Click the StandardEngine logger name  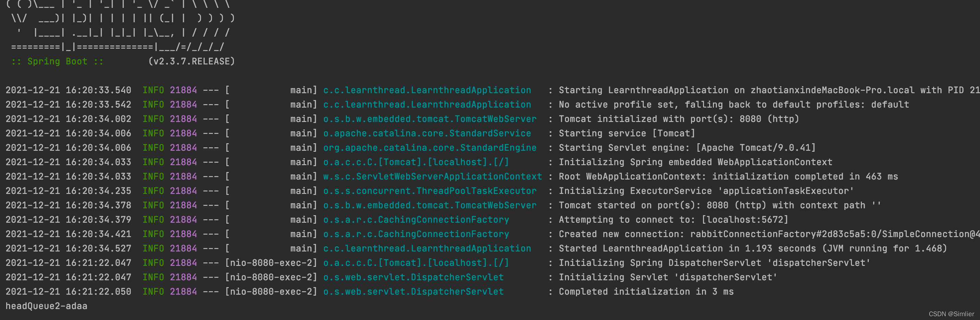[x=429, y=148]
